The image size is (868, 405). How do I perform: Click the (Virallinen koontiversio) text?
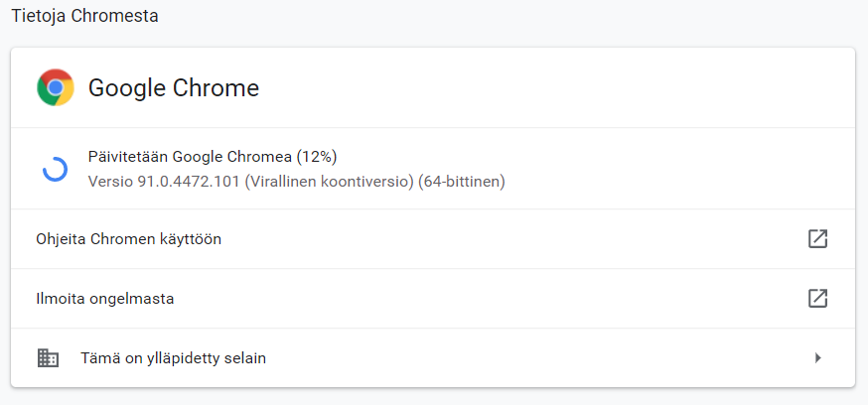[329, 182]
